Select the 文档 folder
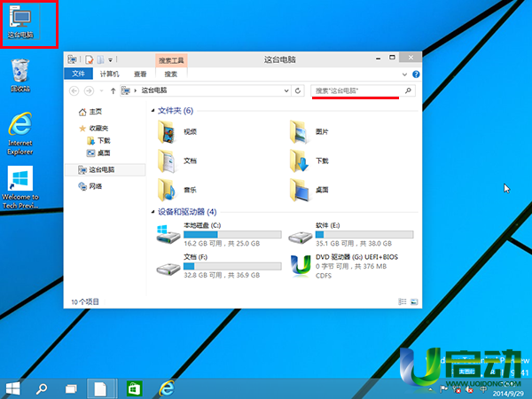The height and width of the screenshot is (399, 532). point(177,160)
